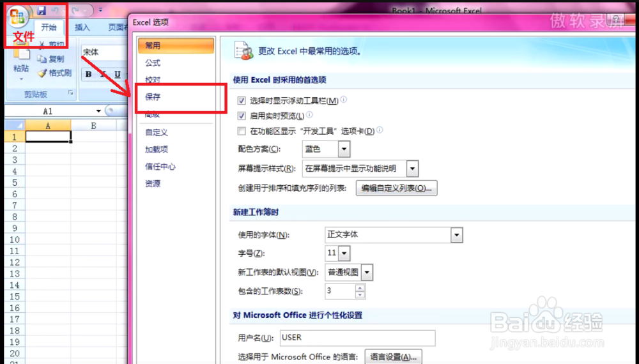The height and width of the screenshot is (364, 639).
Task: Toggle Bold formatting
Action: (88, 74)
